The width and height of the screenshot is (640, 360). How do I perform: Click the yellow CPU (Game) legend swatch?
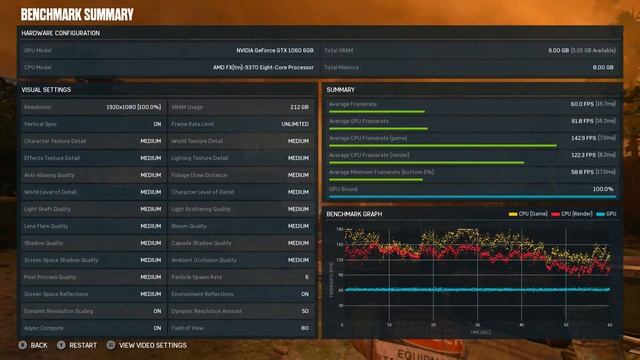[513, 214]
